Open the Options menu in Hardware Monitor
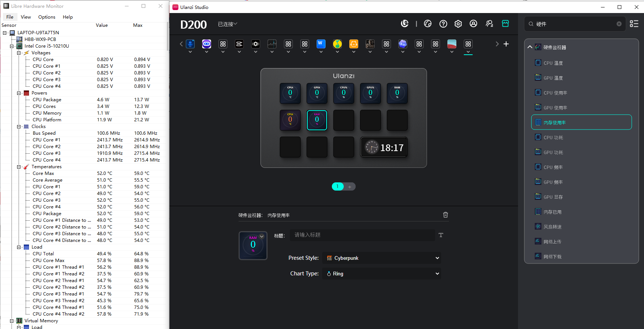Image resolution: width=644 pixels, height=329 pixels. click(x=47, y=17)
